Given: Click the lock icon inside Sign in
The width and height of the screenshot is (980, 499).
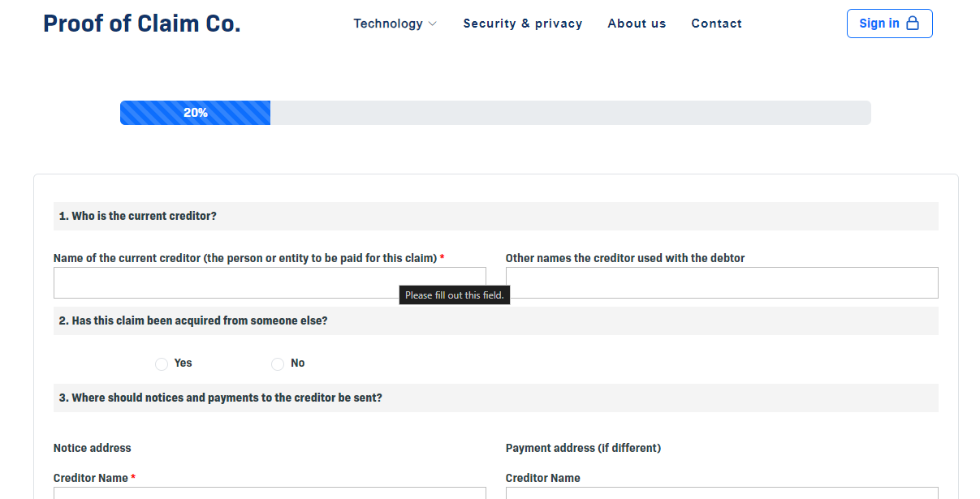Looking at the screenshot, I should pos(913,24).
